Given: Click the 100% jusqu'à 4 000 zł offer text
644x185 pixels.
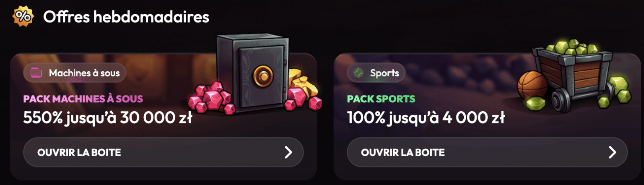Looking at the screenshot, I should pyautogui.click(x=426, y=118).
